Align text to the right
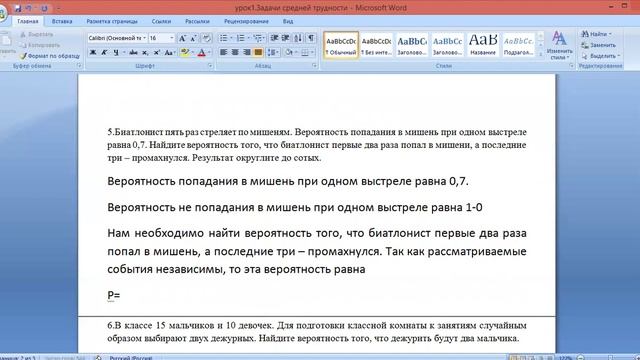This screenshot has height=360, width=640. pos(247,53)
